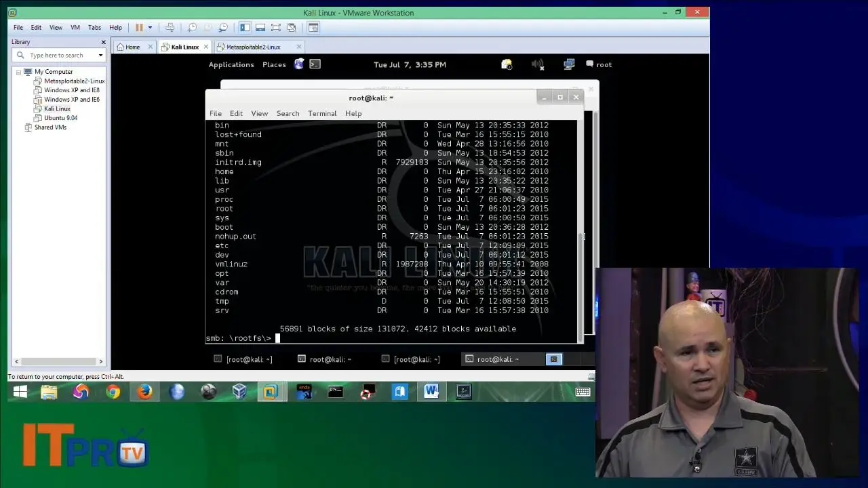
Task: Click the VMware Workstation taskbar icon
Action: [271, 392]
